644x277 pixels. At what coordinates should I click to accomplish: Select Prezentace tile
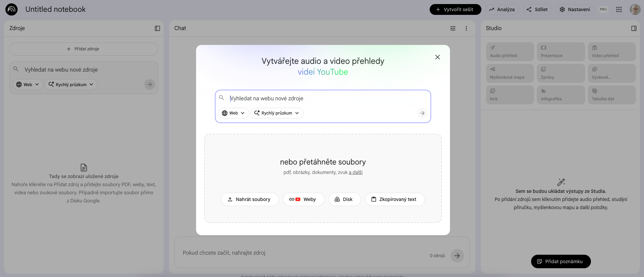tap(561, 52)
